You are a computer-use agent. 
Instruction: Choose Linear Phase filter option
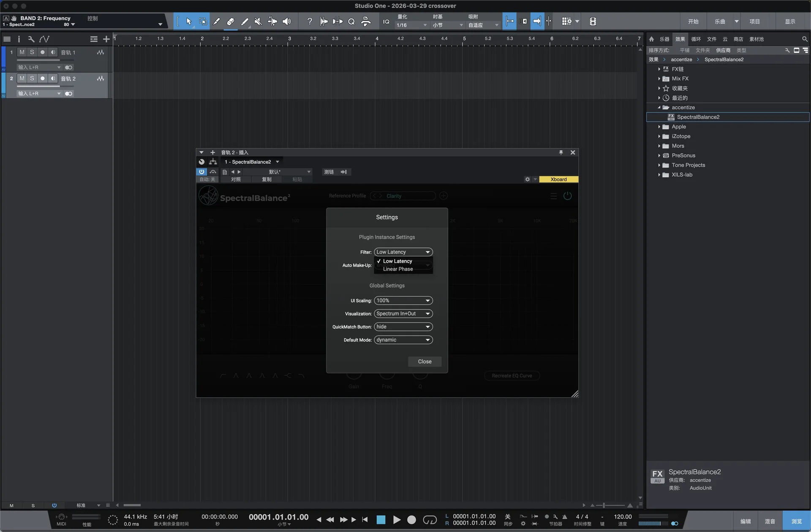point(398,269)
